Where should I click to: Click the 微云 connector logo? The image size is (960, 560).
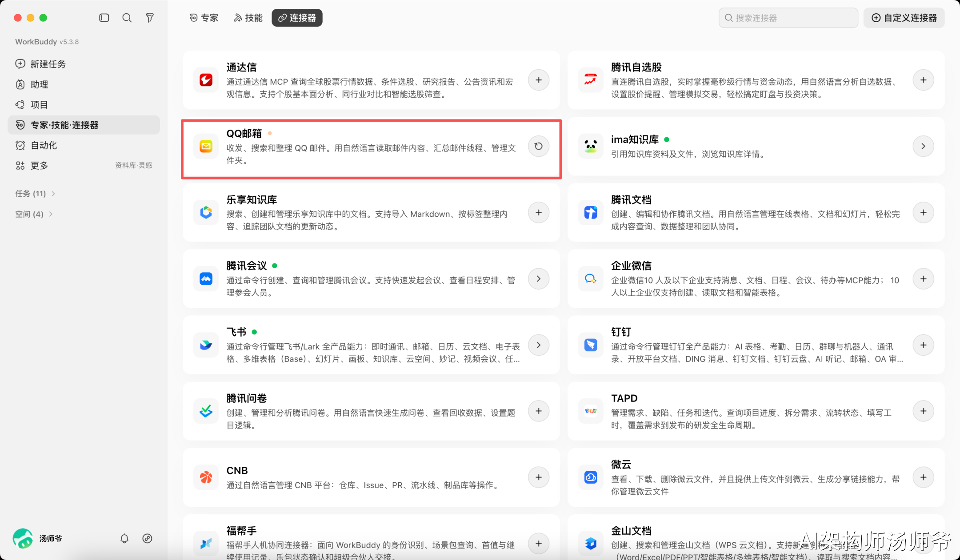(x=591, y=477)
